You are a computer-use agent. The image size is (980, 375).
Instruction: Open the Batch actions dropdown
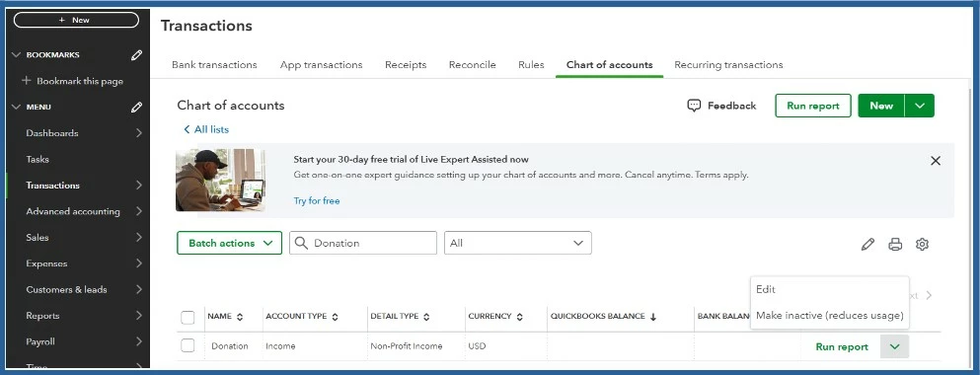tap(229, 243)
